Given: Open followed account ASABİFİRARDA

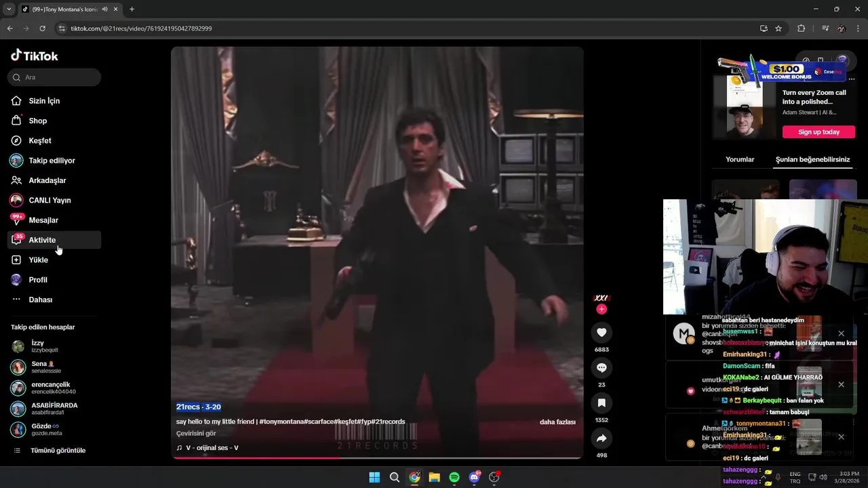Looking at the screenshot, I should [x=53, y=409].
